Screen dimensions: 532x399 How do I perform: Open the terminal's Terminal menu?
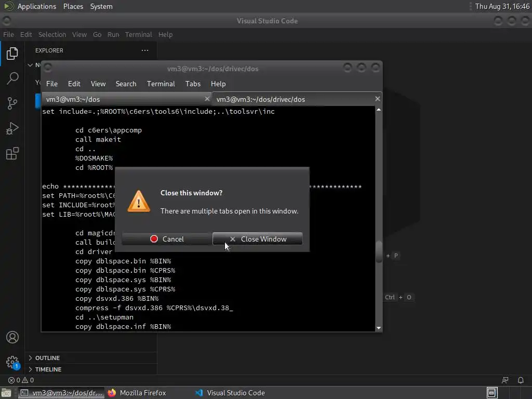coord(161,84)
